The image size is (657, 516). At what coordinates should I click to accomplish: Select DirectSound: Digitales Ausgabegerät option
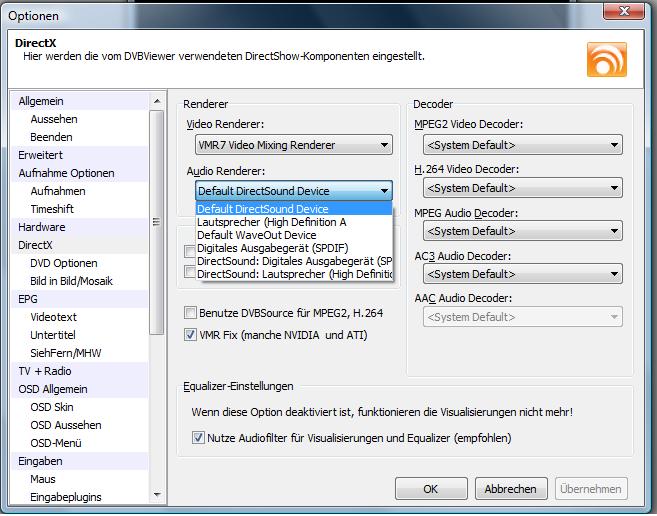click(x=294, y=261)
